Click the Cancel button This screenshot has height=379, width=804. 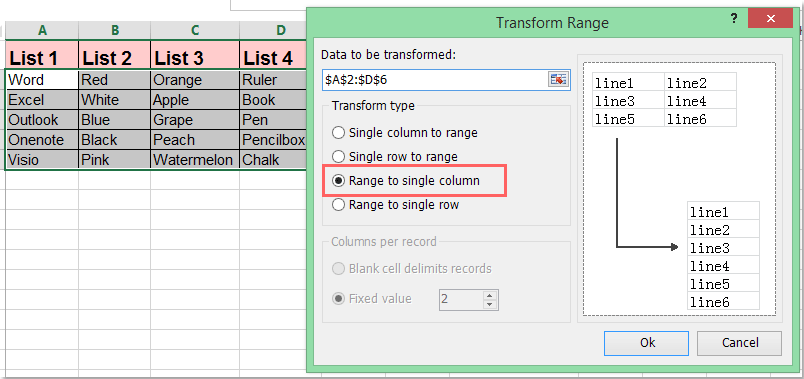(x=739, y=343)
